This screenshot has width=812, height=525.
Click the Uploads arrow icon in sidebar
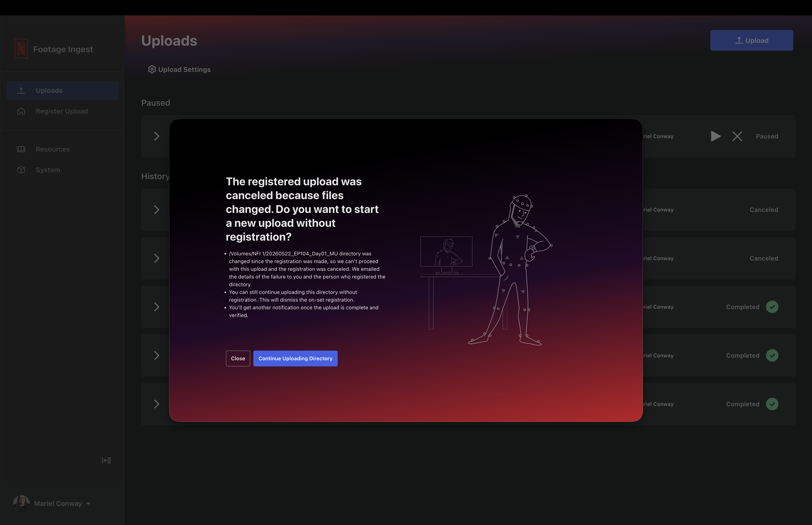[21, 90]
